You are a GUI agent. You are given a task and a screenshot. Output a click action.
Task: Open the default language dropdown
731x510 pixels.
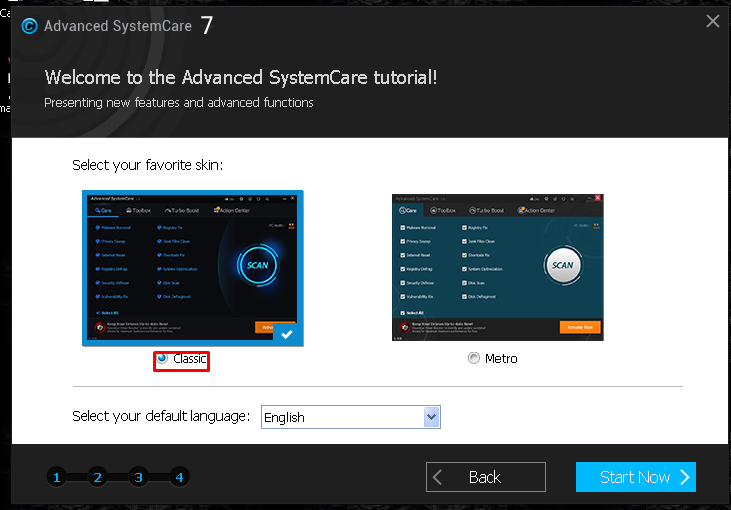click(x=351, y=417)
